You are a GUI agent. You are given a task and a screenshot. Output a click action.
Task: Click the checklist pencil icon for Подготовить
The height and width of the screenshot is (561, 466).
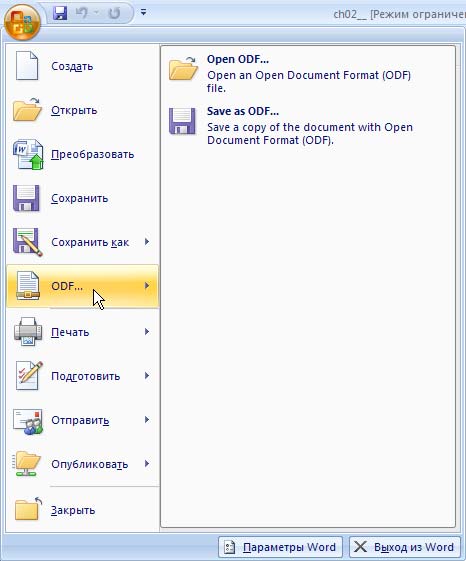(x=29, y=376)
